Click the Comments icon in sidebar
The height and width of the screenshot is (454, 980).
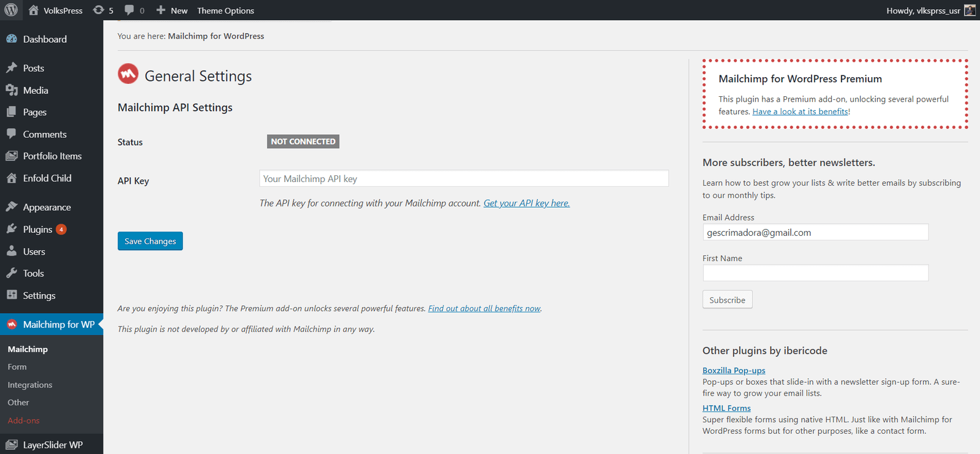tap(12, 134)
